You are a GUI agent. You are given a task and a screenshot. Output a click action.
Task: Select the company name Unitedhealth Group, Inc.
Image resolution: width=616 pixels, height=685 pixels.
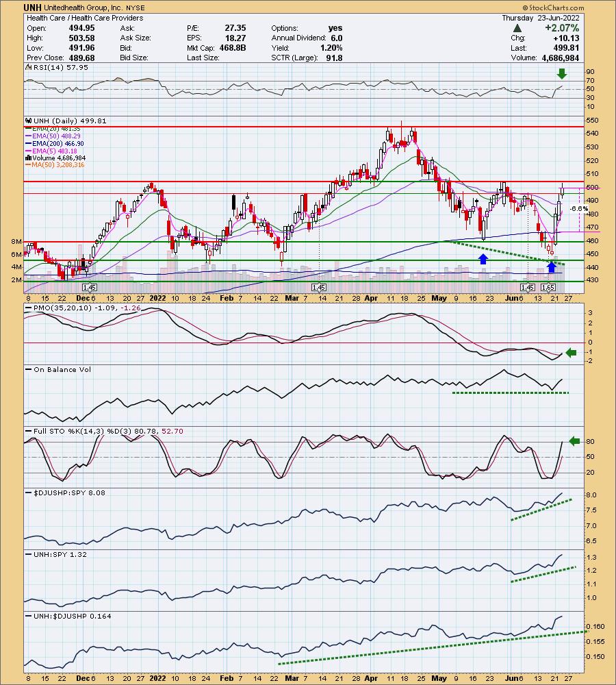tap(83, 8)
